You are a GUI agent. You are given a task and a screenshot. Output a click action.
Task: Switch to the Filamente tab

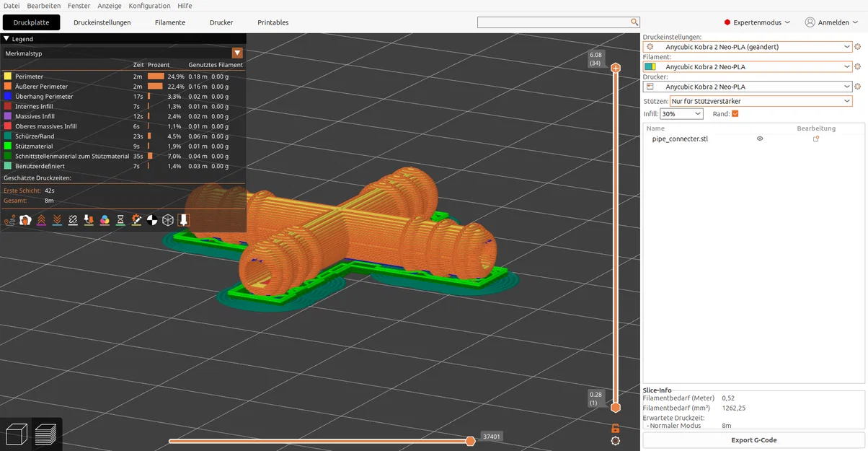(170, 22)
